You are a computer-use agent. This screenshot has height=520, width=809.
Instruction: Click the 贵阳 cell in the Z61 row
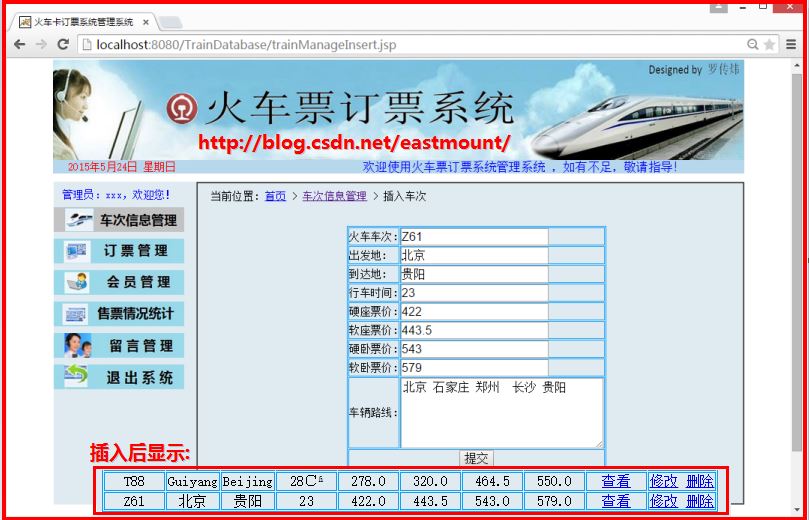248,501
